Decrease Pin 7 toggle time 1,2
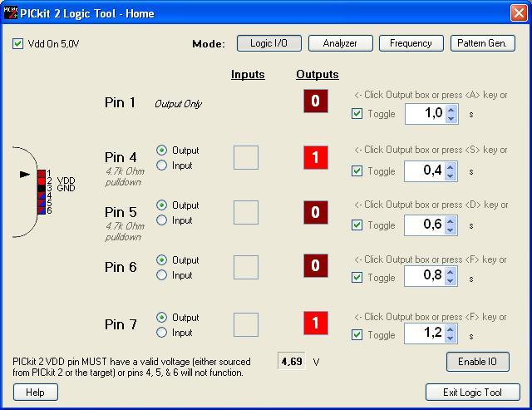This screenshot has height=410, width=532. coord(451,338)
